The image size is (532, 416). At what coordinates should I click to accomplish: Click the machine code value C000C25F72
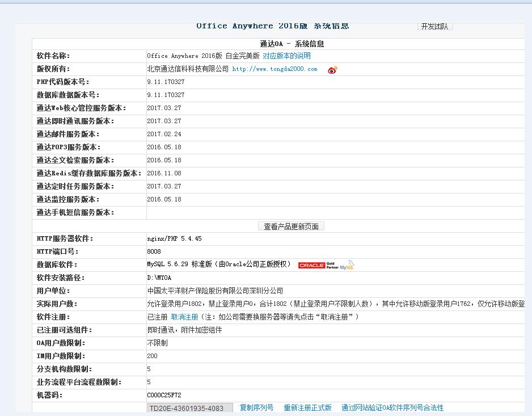coord(164,395)
